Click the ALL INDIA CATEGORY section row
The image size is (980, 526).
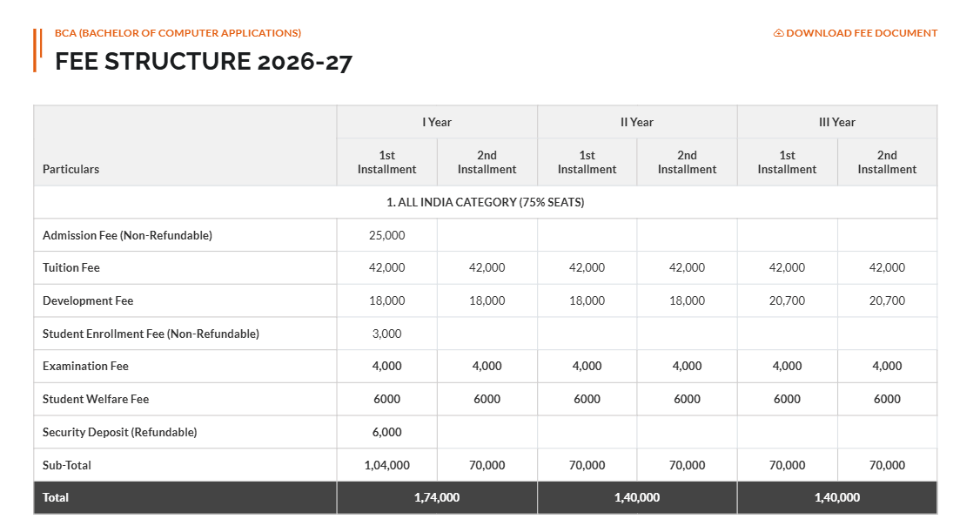click(x=486, y=201)
